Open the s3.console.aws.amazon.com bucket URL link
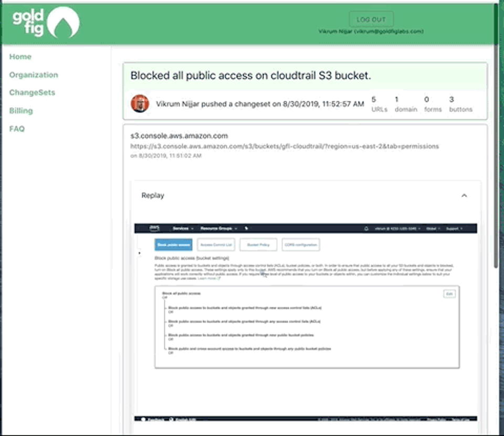This screenshot has height=436, width=504. click(x=285, y=146)
